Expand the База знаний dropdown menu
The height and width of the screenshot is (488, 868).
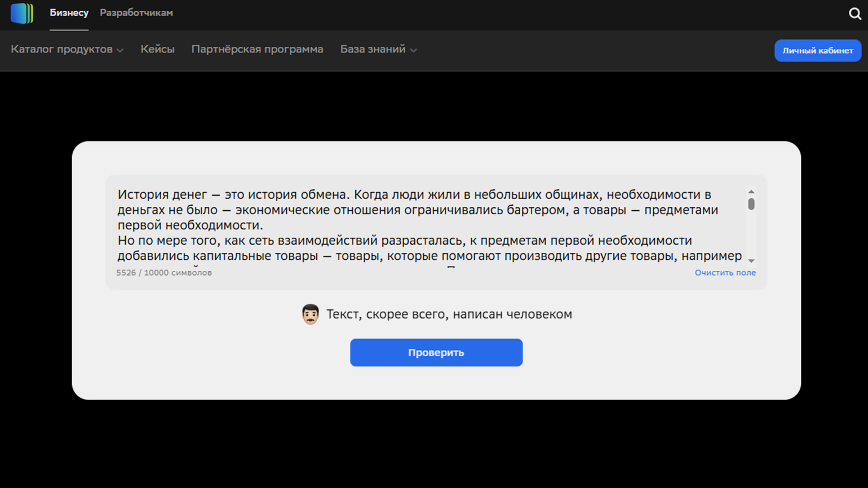(373, 50)
